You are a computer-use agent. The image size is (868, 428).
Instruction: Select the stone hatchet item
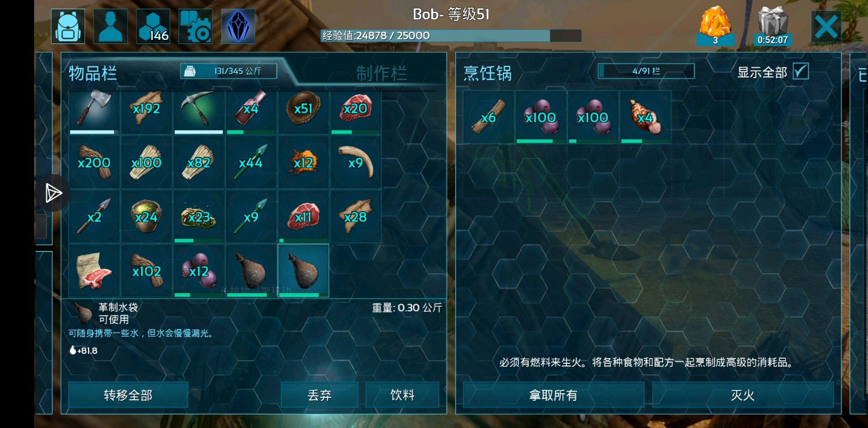94,112
